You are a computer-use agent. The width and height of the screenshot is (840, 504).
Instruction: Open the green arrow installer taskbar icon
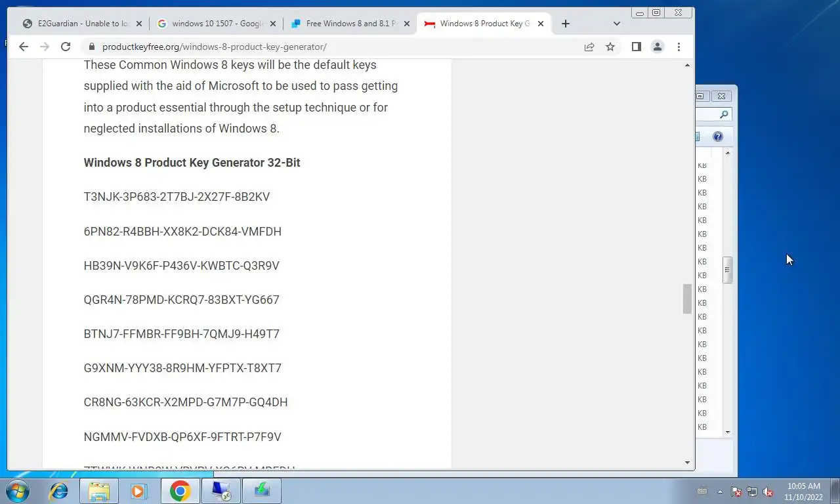coord(262,491)
